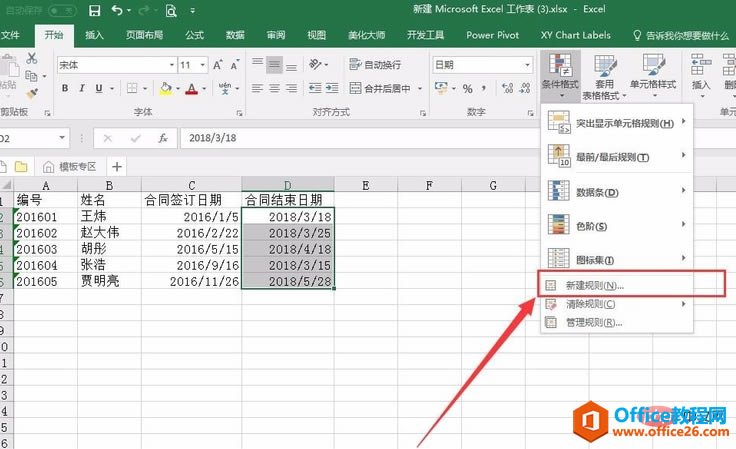
Task: Click the insert function fx icon
Action: point(162,138)
